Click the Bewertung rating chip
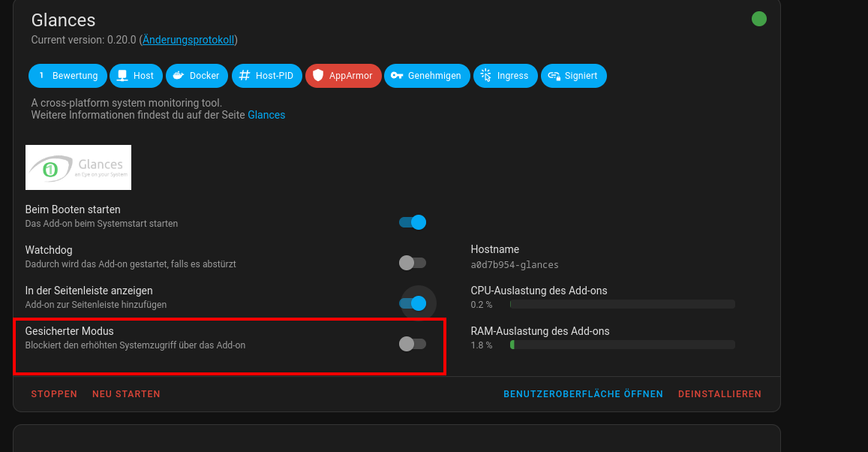This screenshot has height=452, width=868. click(x=68, y=76)
